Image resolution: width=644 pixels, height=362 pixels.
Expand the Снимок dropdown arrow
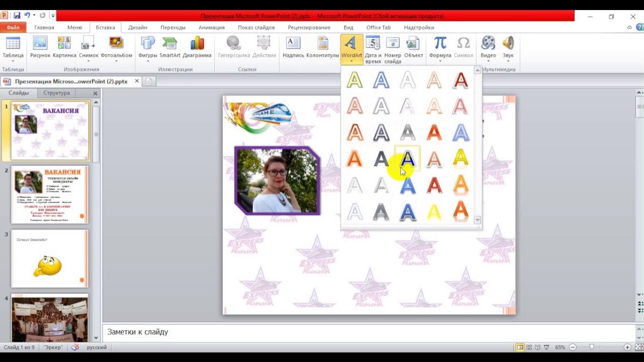click(89, 62)
